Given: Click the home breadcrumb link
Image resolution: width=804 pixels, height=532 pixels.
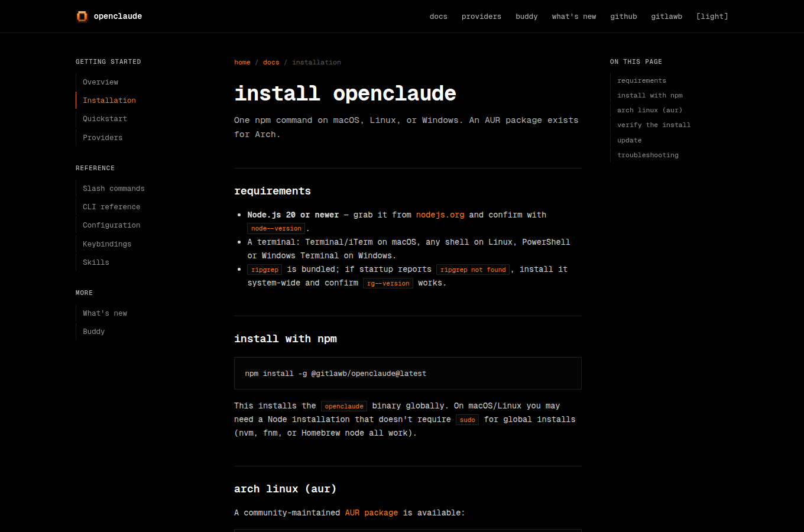Looking at the screenshot, I should [242, 62].
